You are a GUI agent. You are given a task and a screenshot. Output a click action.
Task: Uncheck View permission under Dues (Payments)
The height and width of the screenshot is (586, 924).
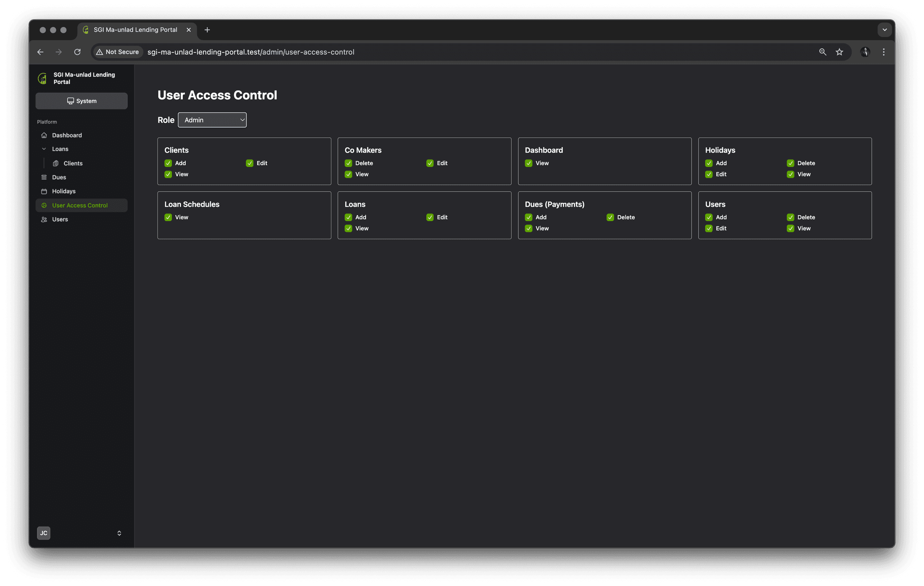[529, 228]
